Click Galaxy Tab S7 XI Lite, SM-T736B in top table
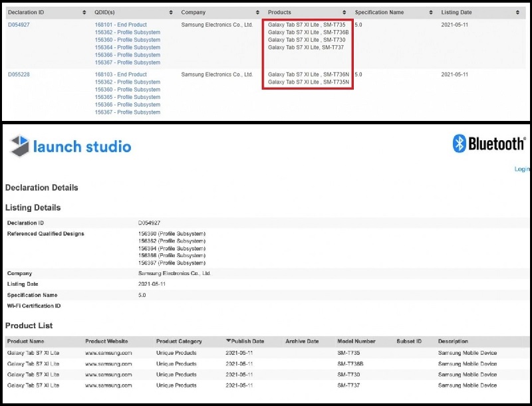 [x=309, y=32]
